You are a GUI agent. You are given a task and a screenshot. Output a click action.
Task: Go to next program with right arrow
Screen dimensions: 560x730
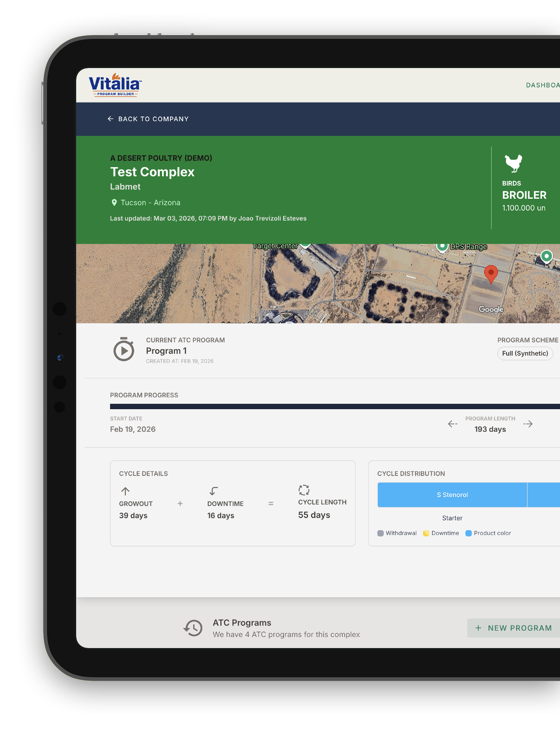(528, 424)
